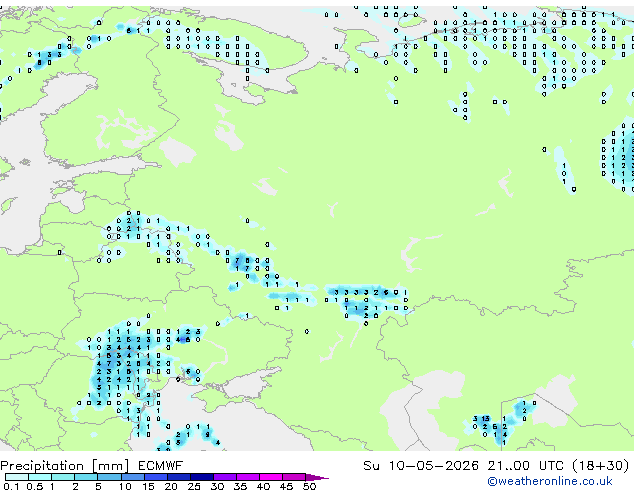Click the 40–45 mm magenta legend swatch

[x=271, y=477]
